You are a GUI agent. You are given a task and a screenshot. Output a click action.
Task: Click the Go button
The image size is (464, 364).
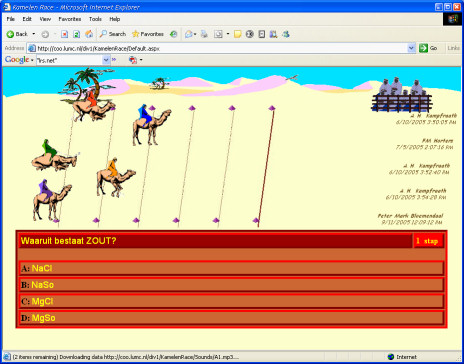pos(429,48)
